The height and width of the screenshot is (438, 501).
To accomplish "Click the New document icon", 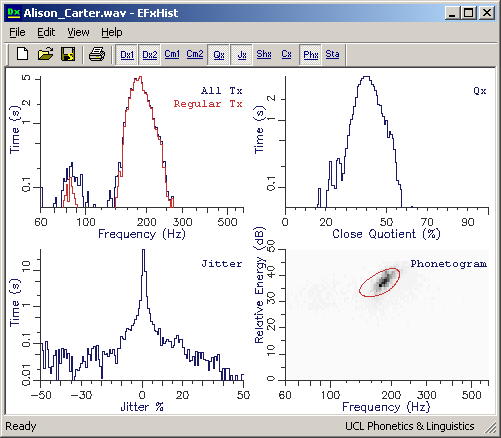I will click(x=22, y=54).
